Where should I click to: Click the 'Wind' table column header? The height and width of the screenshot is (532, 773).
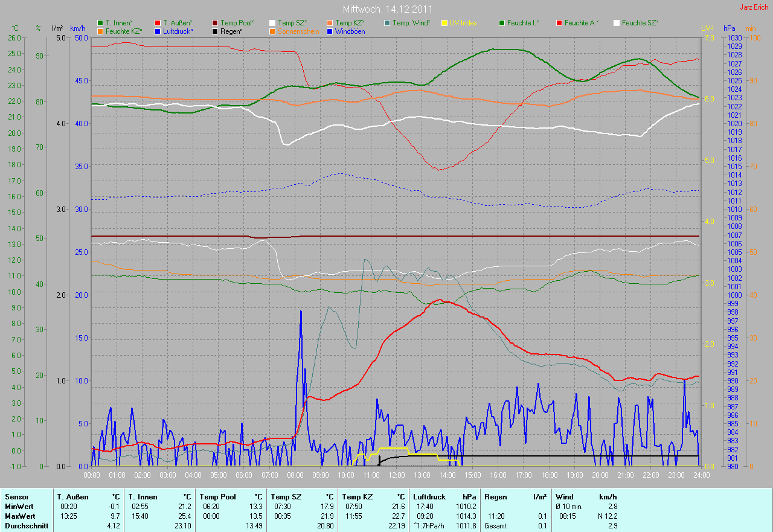565,496
